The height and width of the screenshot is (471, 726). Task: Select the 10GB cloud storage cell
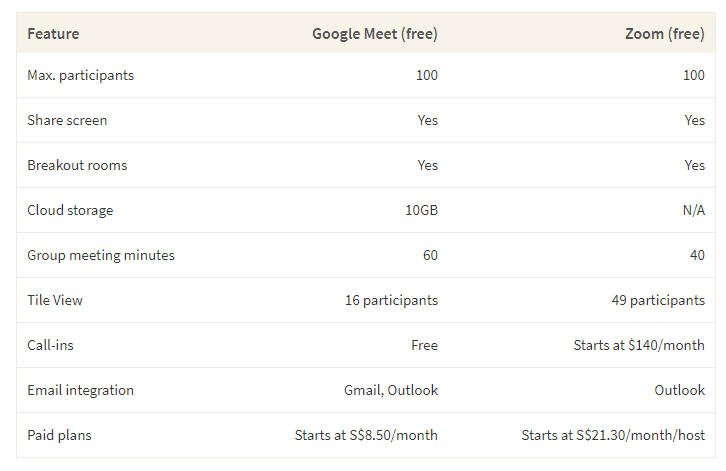point(421,210)
